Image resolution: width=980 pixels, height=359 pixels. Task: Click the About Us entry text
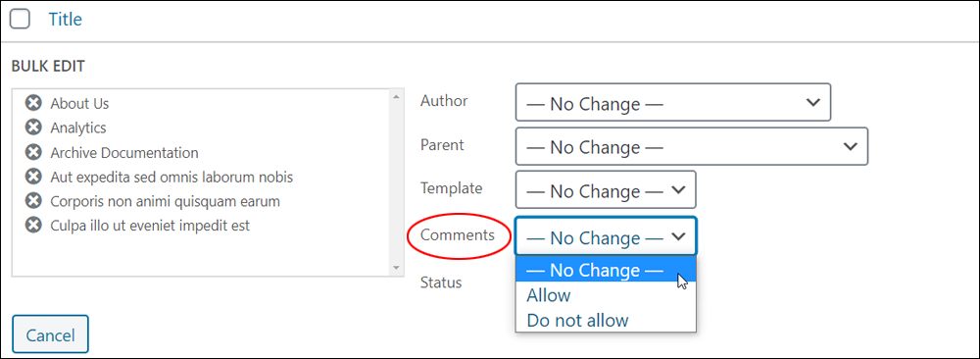(x=79, y=103)
